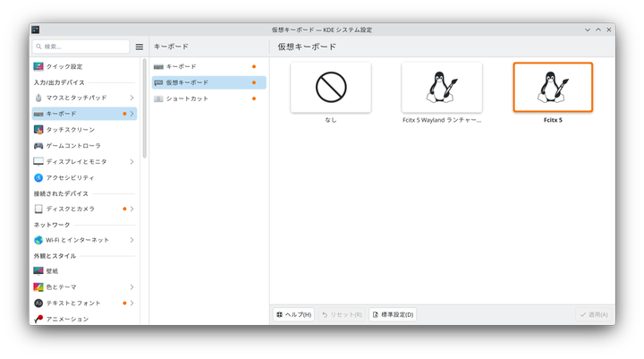Switch to the キーボード subpage entry
Image resolution: width=644 pixels, height=359 pixels.
[x=181, y=66]
